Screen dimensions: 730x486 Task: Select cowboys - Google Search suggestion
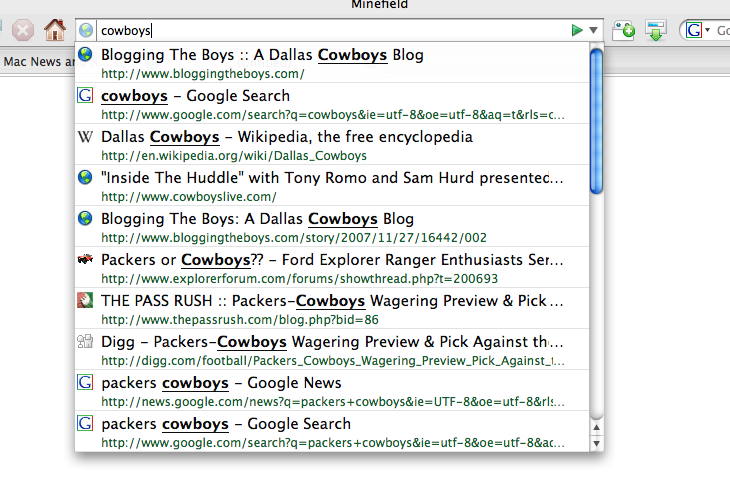coord(332,103)
